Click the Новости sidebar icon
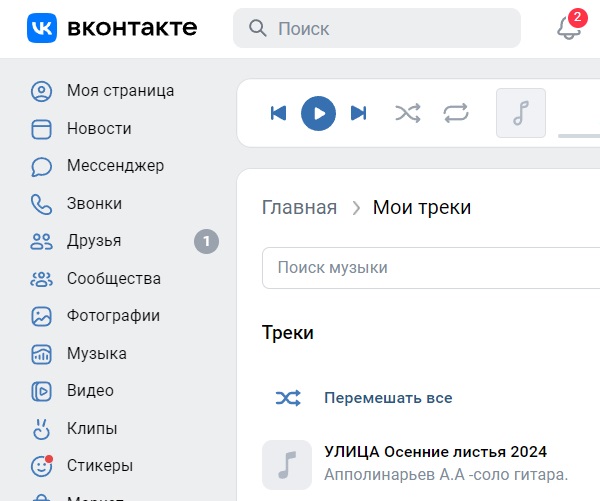The width and height of the screenshot is (600, 501). [41, 129]
